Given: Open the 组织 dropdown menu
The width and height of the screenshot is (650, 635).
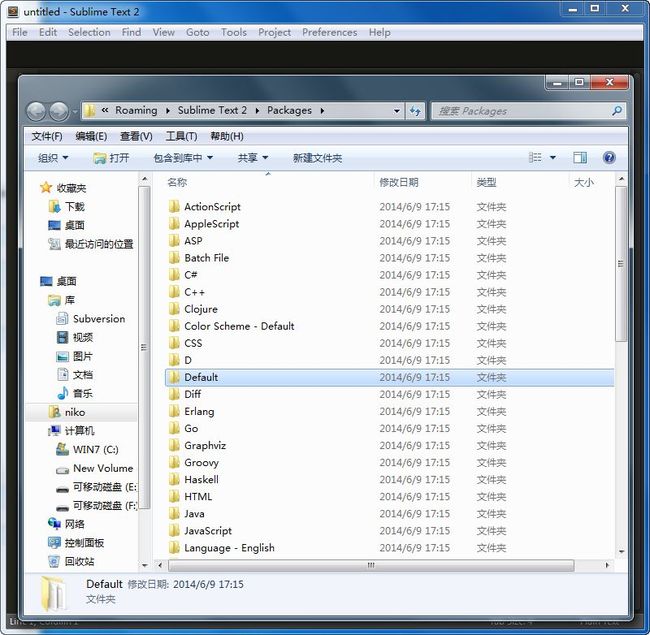Looking at the screenshot, I should (53, 158).
